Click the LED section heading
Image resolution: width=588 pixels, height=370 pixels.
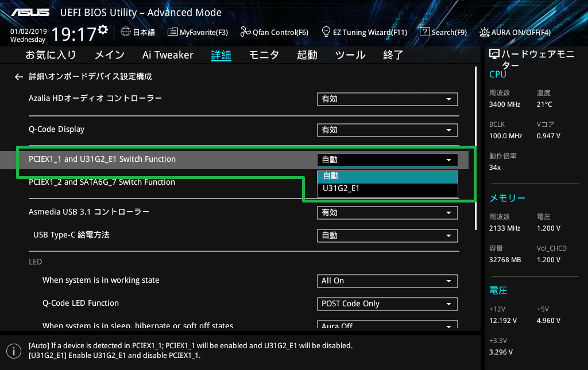pos(35,262)
